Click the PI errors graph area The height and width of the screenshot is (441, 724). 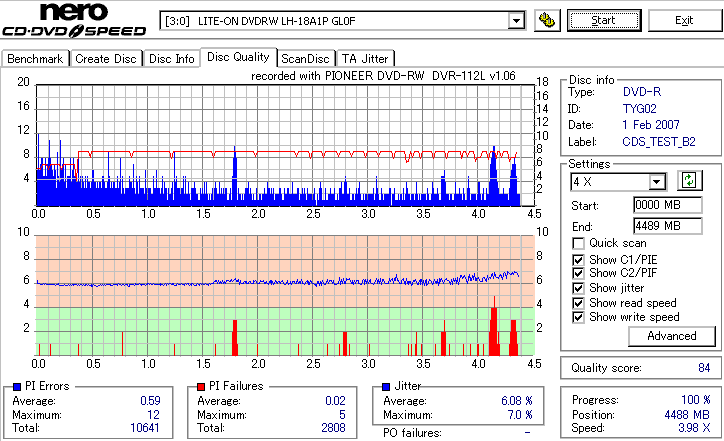[x=285, y=145]
